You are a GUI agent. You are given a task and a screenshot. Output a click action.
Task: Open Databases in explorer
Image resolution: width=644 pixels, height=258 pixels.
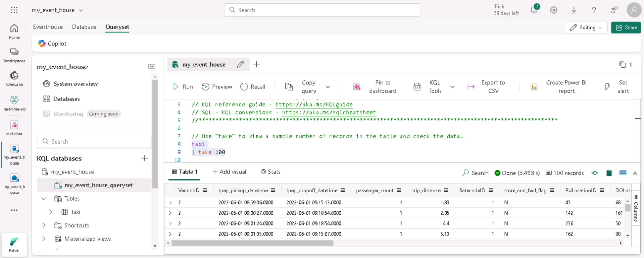pos(61,99)
